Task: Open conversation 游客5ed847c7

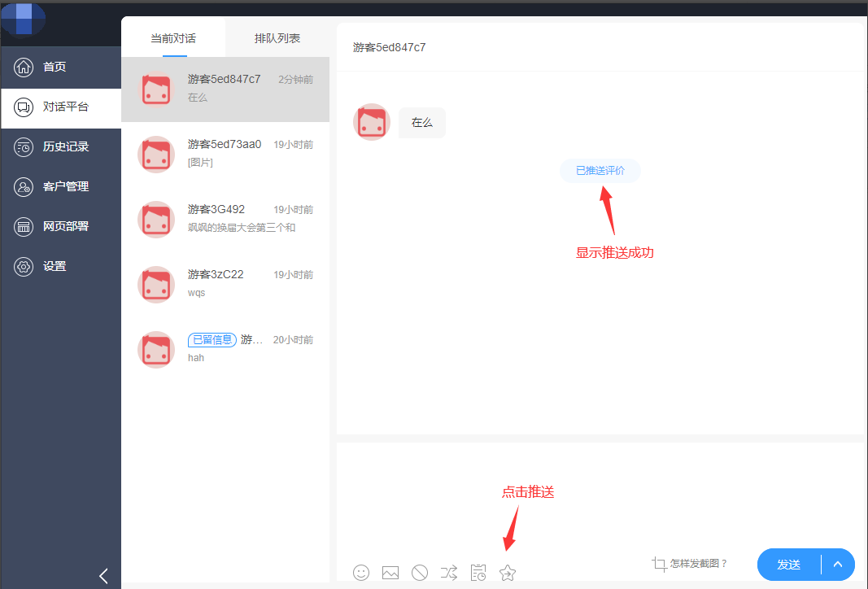Action: 225,89
